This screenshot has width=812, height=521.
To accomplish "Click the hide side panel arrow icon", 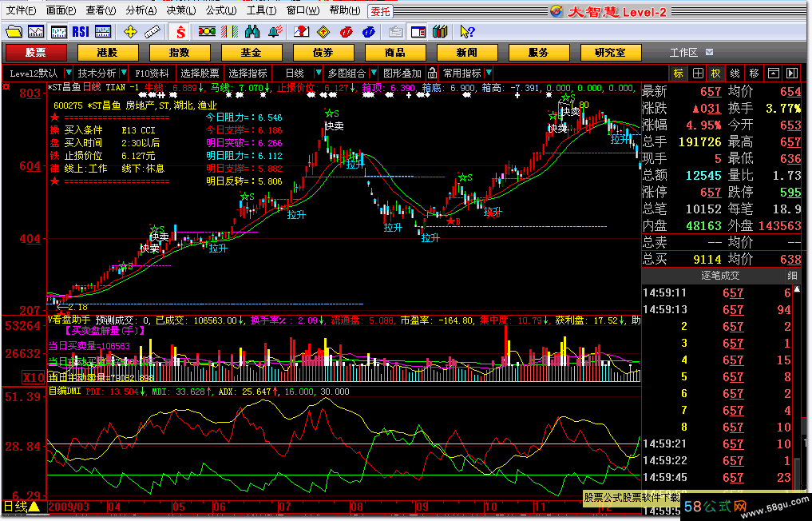I will coord(792,73).
